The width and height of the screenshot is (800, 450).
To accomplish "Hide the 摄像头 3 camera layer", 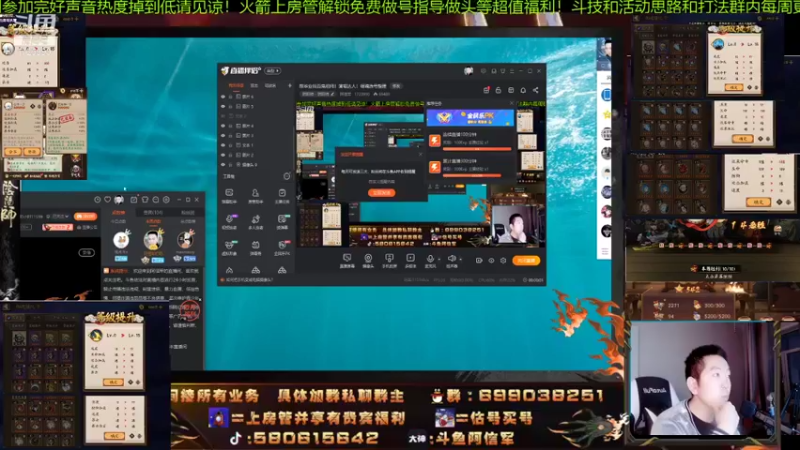I will click(223, 164).
